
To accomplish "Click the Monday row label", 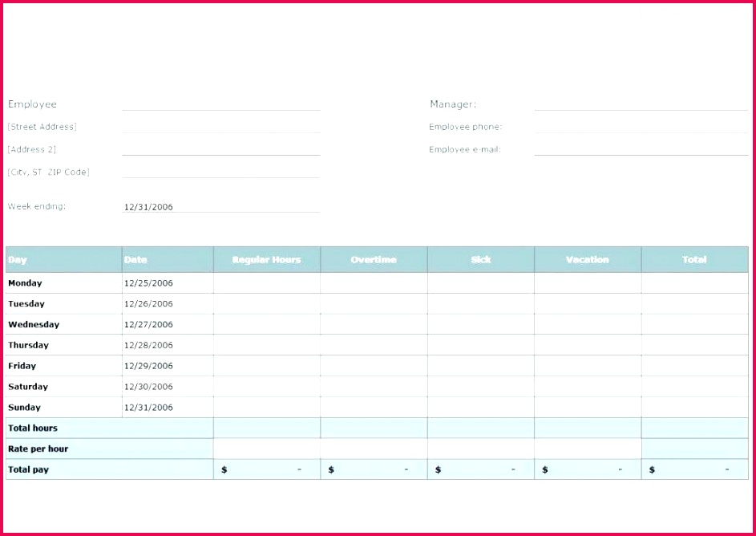I will point(25,283).
